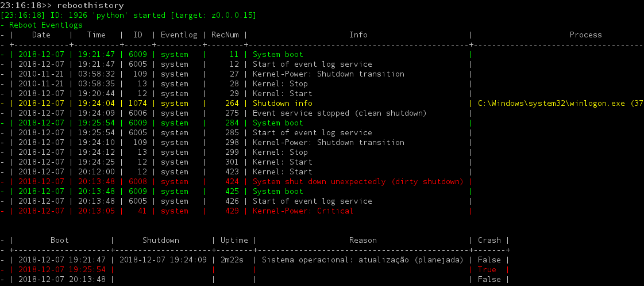
Task: Click the Info column header
Action: [358, 35]
